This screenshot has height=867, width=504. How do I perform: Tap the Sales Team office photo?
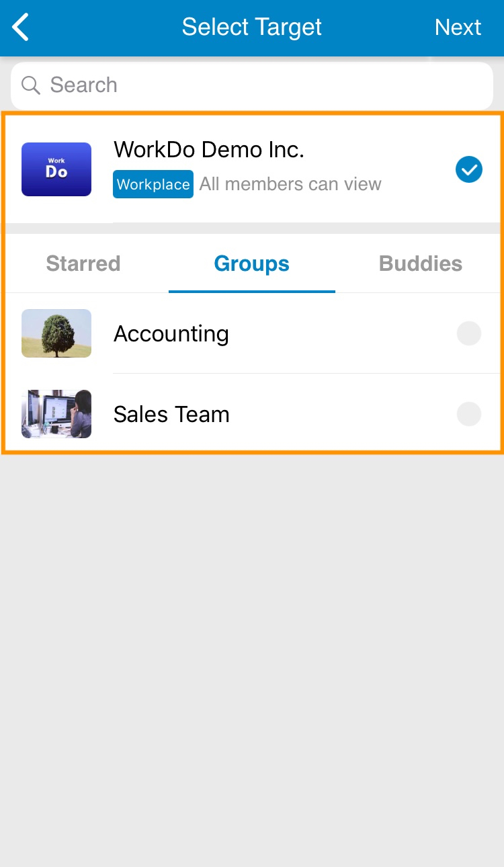[x=56, y=414]
